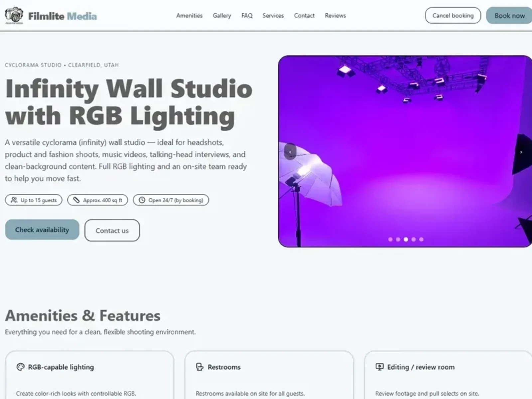
Task: Click the monitor icon for Editing / review room
Action: [379, 367]
